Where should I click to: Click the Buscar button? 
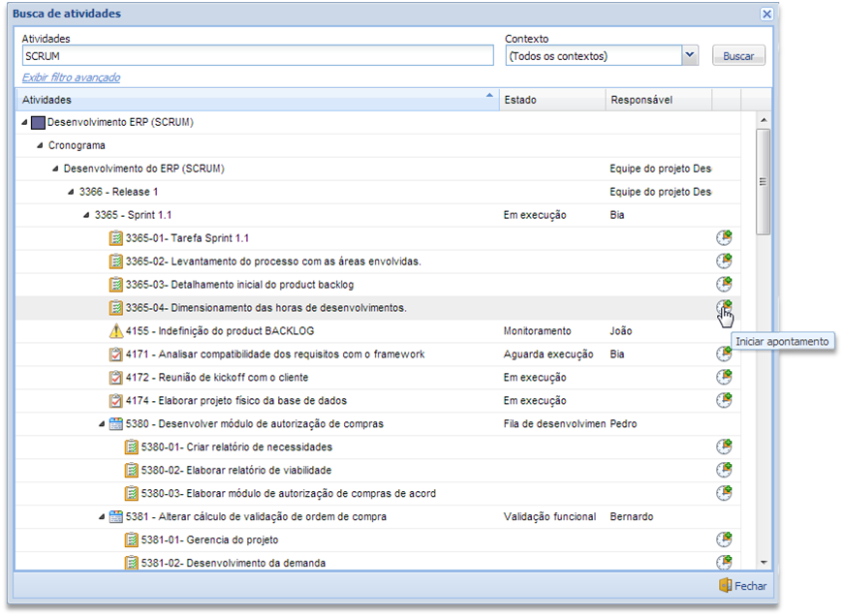(x=738, y=56)
